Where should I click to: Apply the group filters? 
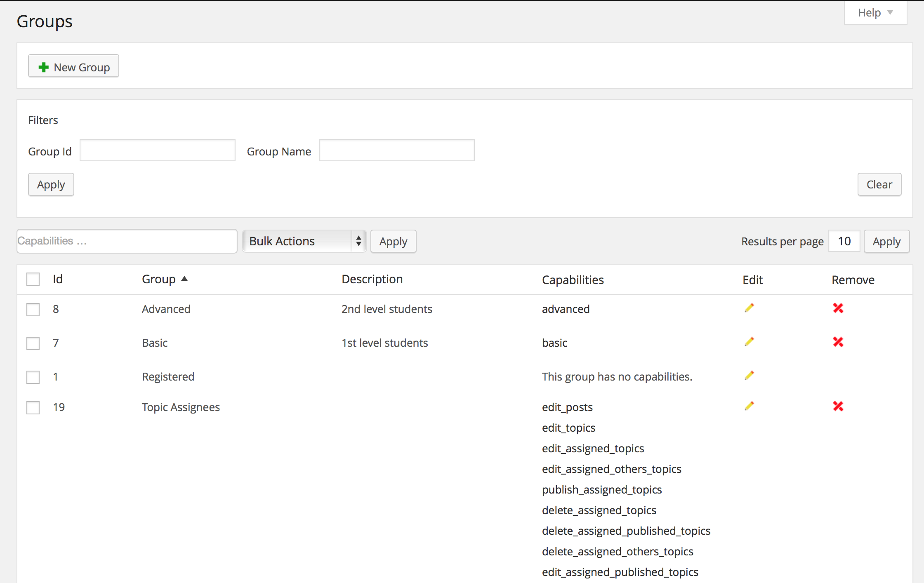click(51, 184)
